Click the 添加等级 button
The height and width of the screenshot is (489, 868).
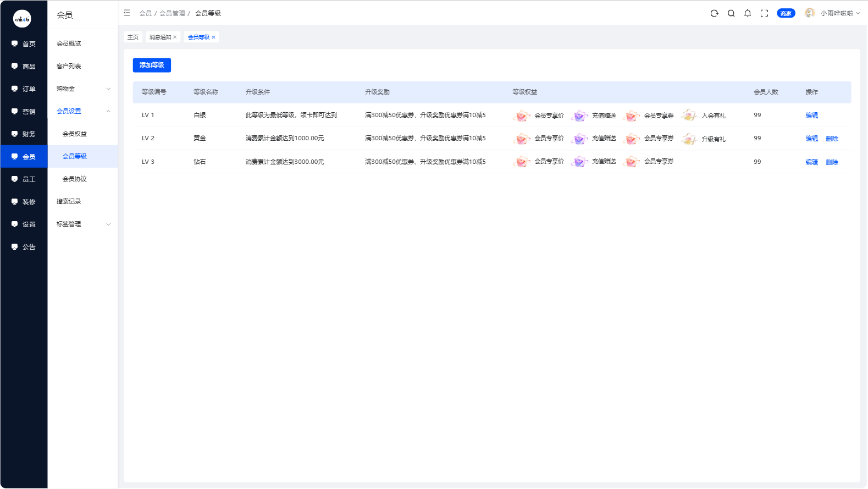tap(152, 65)
